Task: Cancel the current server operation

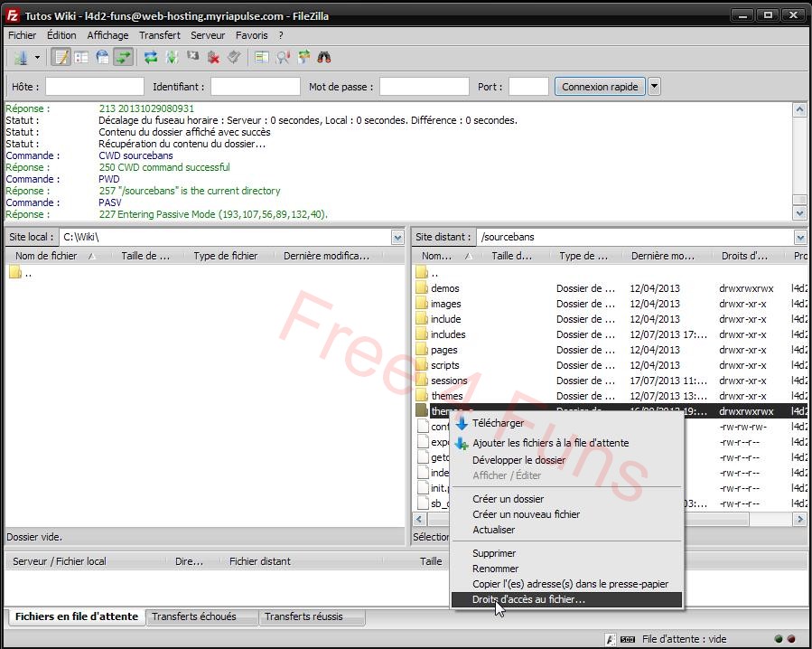Action: (x=191, y=57)
